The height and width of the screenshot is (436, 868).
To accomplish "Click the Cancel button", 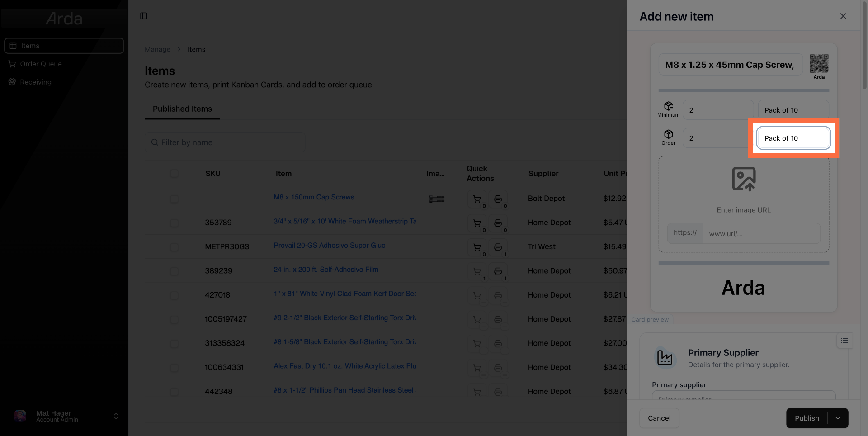I will pos(659,418).
